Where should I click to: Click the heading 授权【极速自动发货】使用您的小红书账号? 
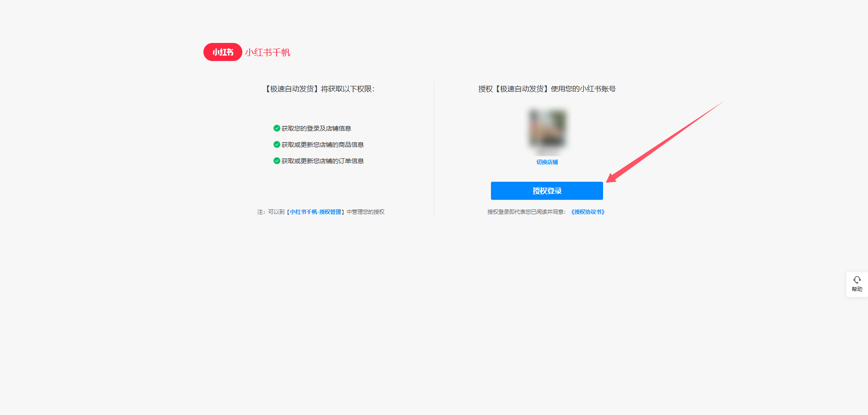pyautogui.click(x=547, y=89)
